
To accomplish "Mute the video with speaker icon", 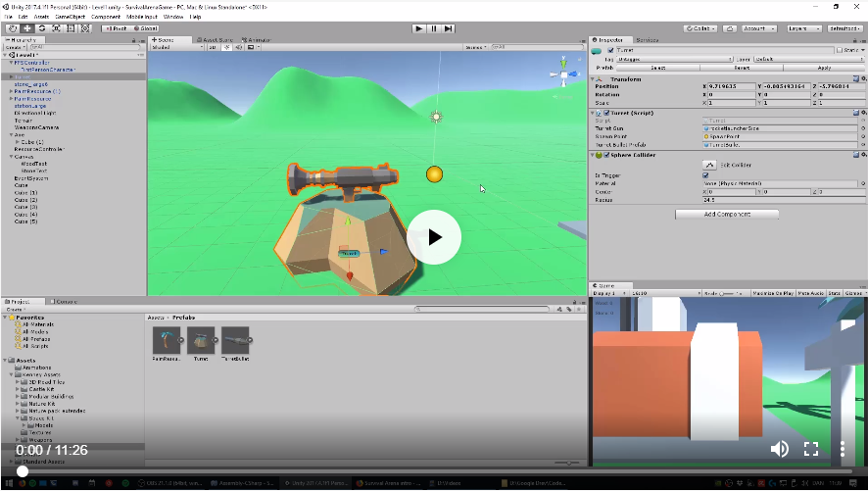I will click(x=780, y=449).
